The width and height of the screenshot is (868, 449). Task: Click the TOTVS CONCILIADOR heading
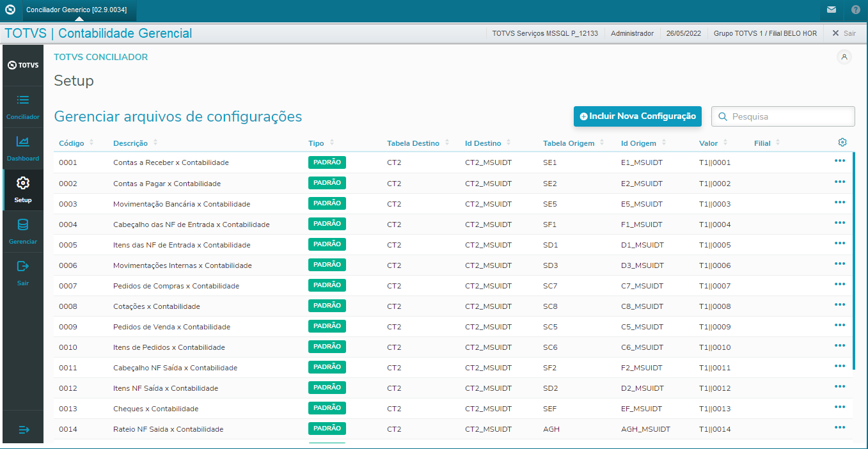pyautogui.click(x=100, y=57)
